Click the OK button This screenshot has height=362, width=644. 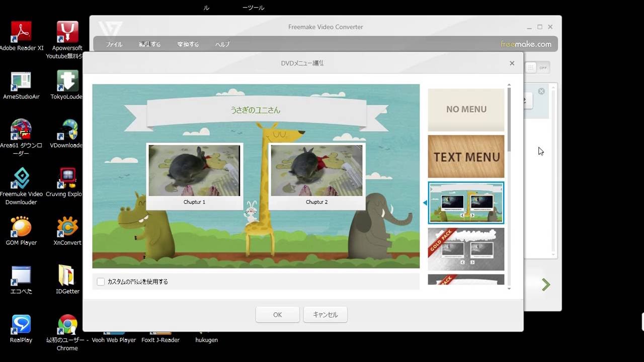(x=277, y=315)
